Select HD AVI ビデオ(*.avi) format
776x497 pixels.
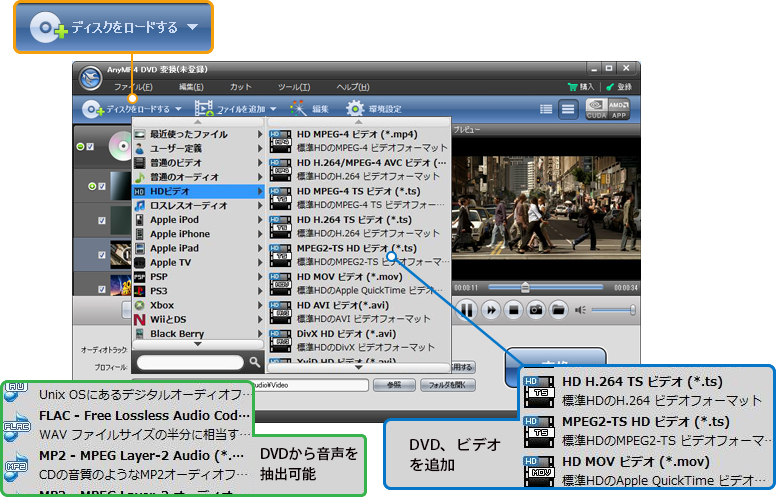click(359, 312)
